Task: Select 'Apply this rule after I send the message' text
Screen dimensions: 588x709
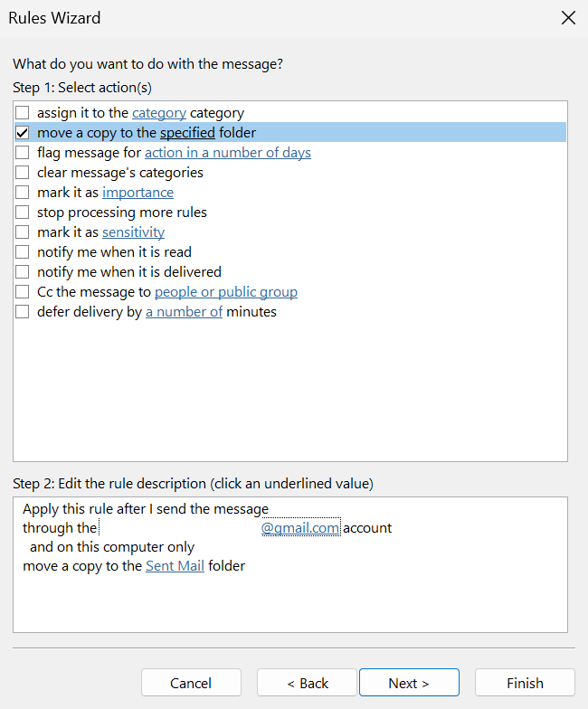Action: pyautogui.click(x=146, y=508)
